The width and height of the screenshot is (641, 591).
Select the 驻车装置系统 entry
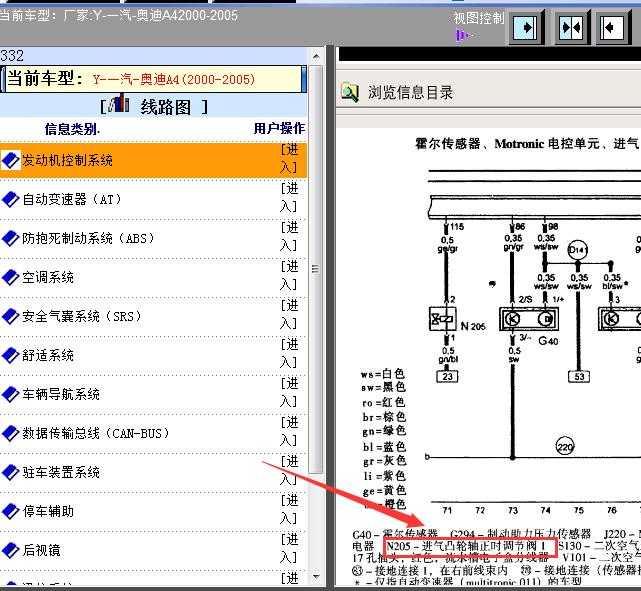pyautogui.click(x=61, y=472)
